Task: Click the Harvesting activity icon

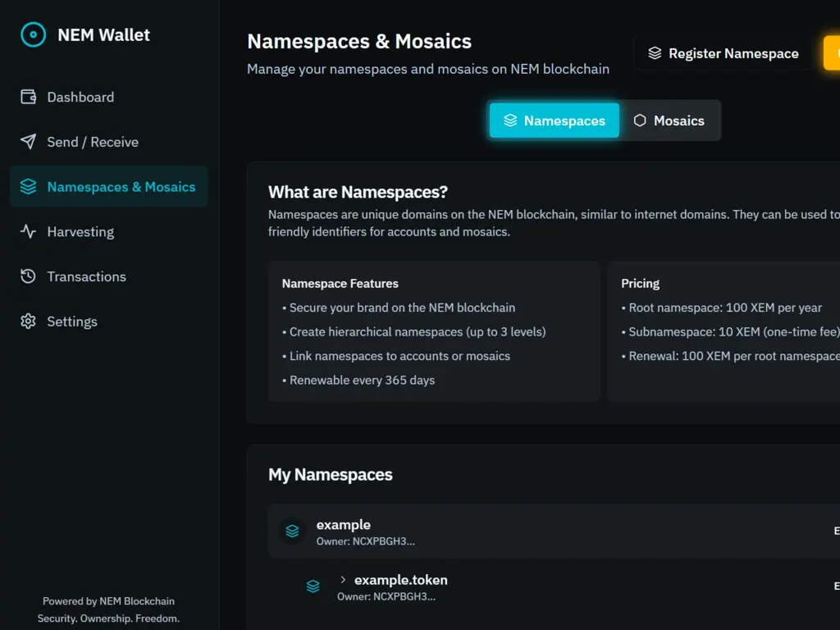Action: [x=29, y=231]
